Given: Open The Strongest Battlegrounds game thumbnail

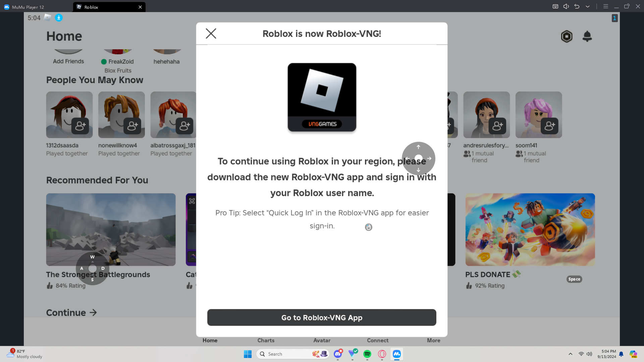Looking at the screenshot, I should (x=111, y=230).
